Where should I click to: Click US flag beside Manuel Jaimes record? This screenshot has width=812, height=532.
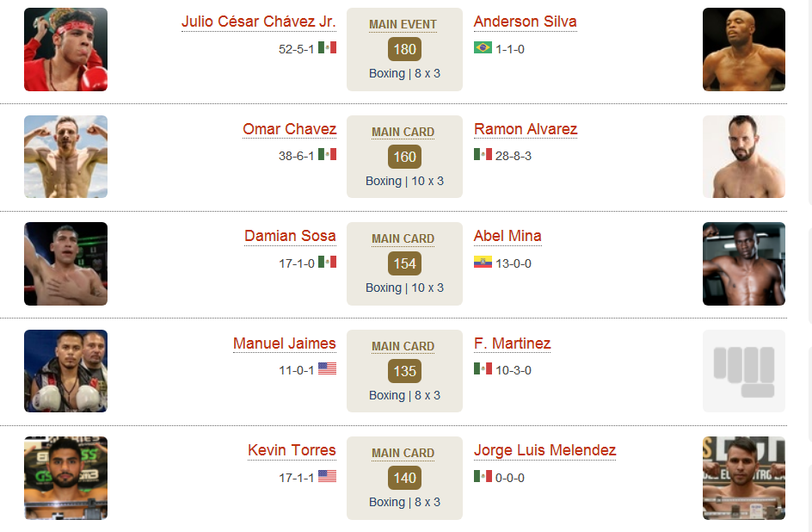point(327,368)
